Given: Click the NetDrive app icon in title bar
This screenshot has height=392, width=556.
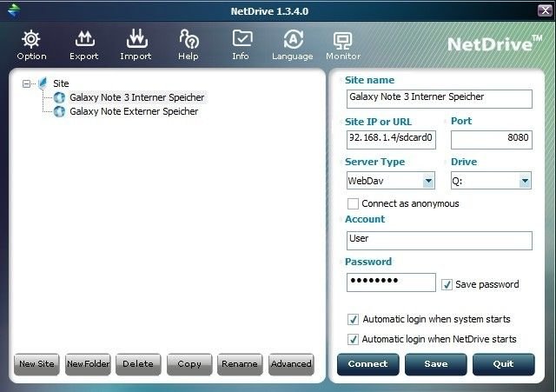Looking at the screenshot, I should (14, 10).
